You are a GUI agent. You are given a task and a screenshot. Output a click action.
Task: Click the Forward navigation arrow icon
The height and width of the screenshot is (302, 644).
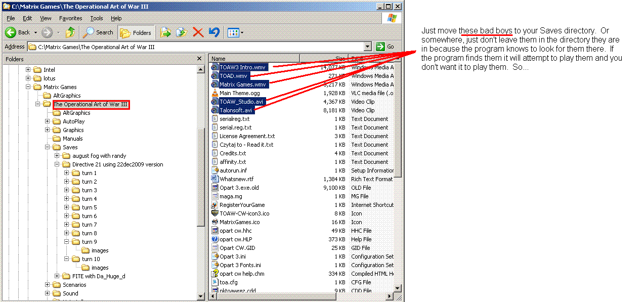click(47, 32)
